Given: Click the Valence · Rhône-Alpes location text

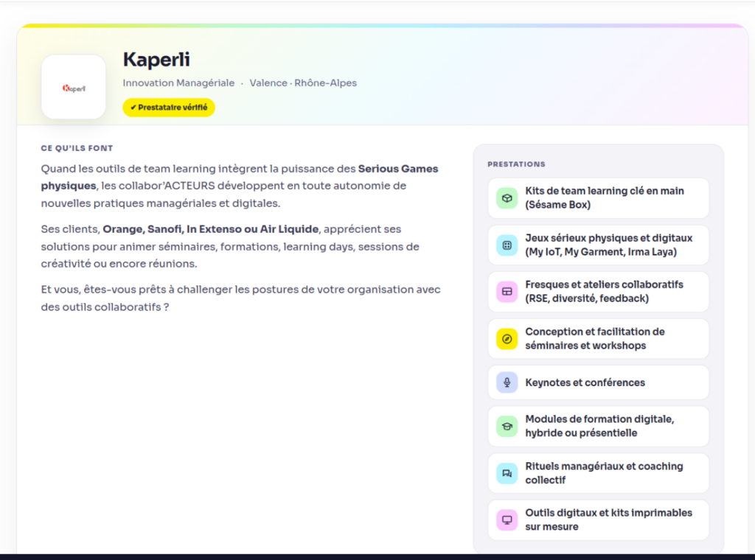Looking at the screenshot, I should (x=303, y=83).
